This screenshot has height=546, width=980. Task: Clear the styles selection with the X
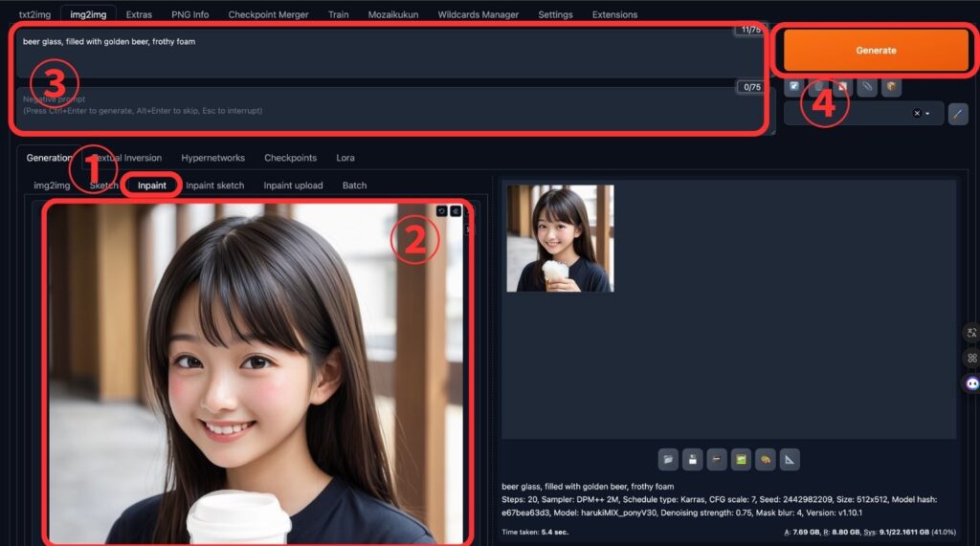point(916,114)
